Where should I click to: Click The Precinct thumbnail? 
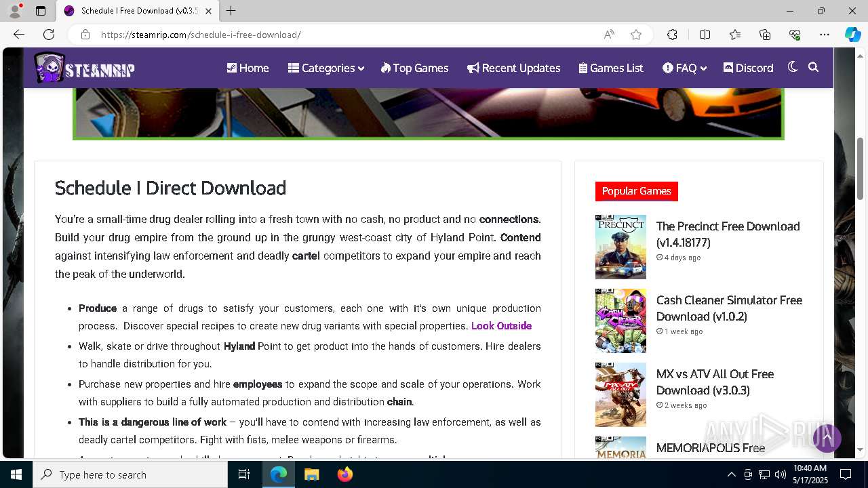click(x=620, y=247)
